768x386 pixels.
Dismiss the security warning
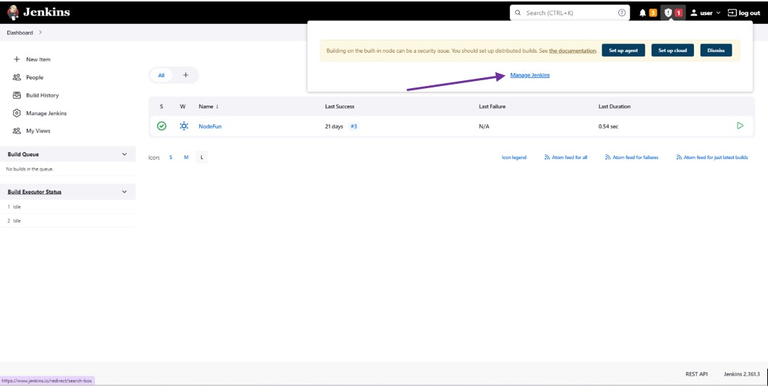pos(716,50)
